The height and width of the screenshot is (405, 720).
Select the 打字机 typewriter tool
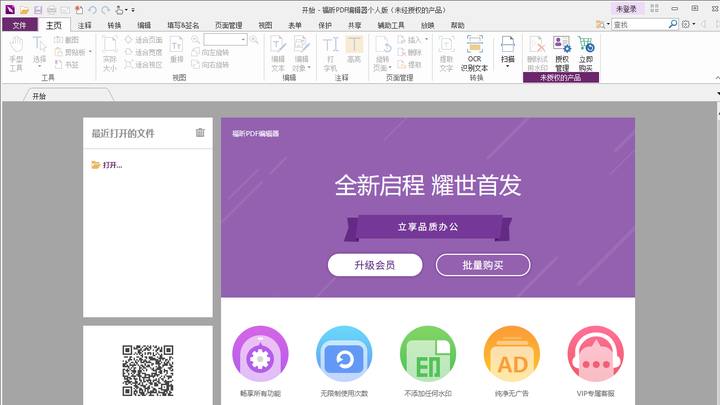pyautogui.click(x=330, y=54)
